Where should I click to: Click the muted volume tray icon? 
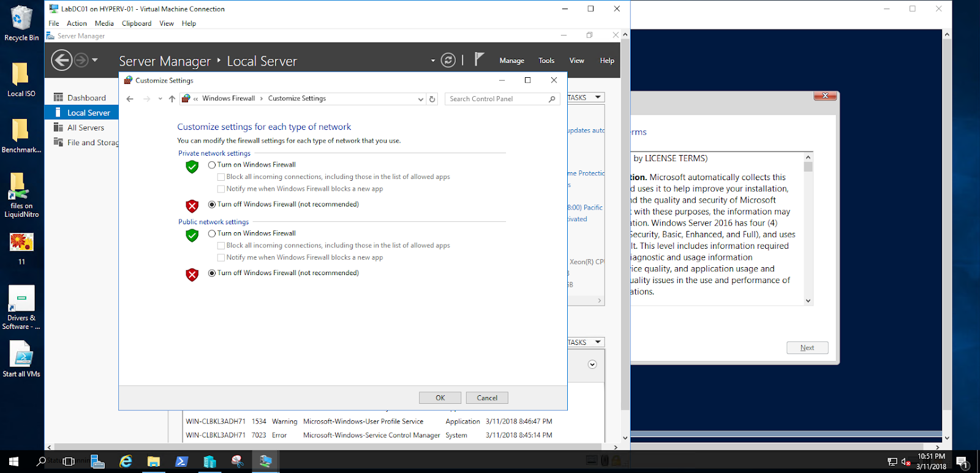906,462
